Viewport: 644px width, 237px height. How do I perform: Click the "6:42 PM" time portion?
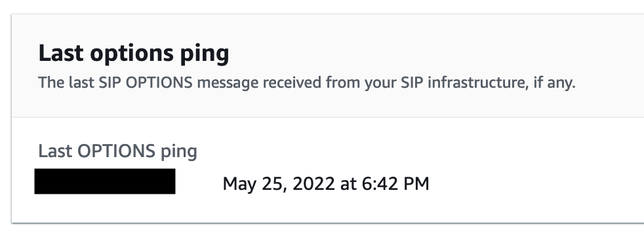pos(395,184)
